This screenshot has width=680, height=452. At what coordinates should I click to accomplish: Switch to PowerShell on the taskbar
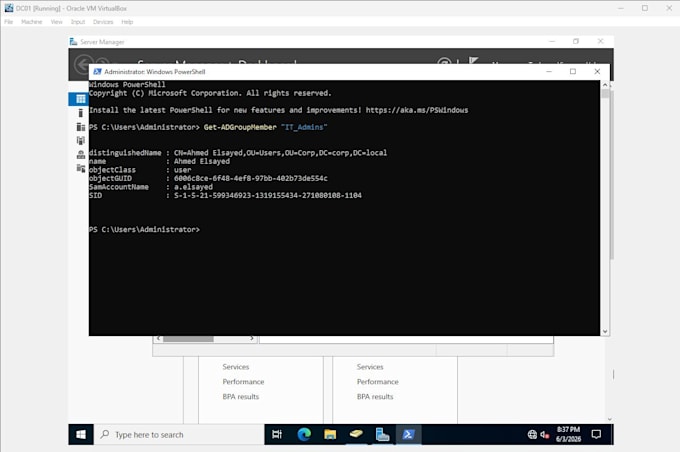[x=408, y=434]
